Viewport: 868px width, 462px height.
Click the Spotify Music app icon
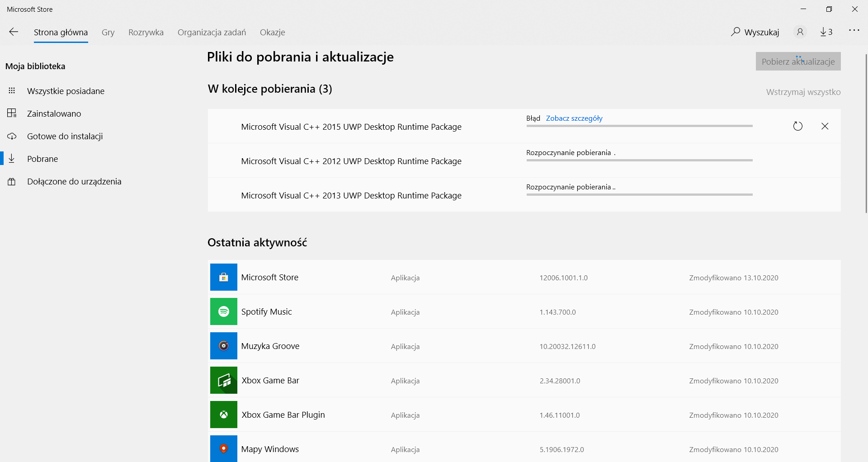[x=224, y=311]
